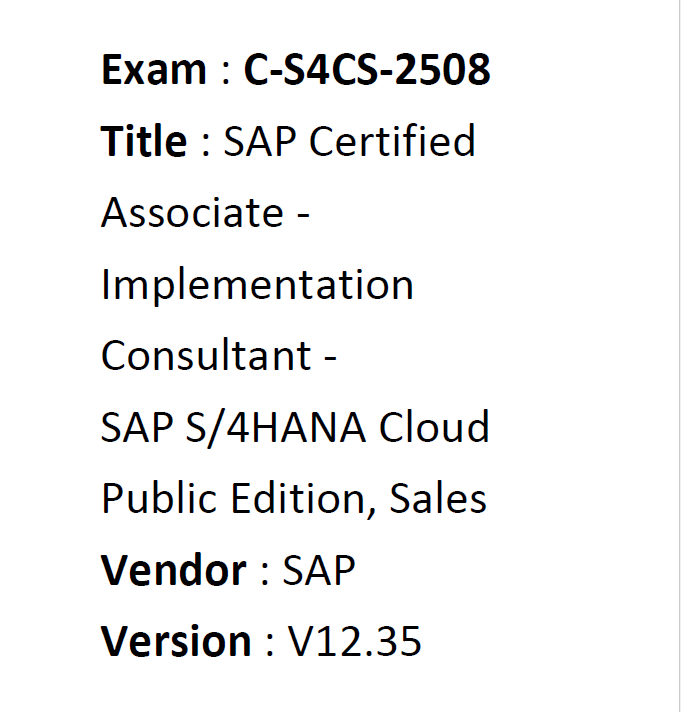Viewport: 681px width, 712px height.
Task: Click the word Certified in the title
Action: [392, 141]
